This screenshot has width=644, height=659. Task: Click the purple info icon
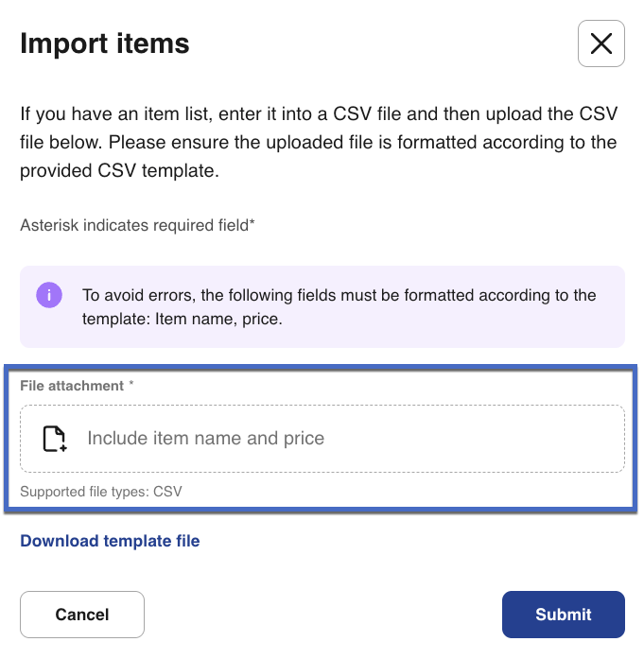[48, 294]
